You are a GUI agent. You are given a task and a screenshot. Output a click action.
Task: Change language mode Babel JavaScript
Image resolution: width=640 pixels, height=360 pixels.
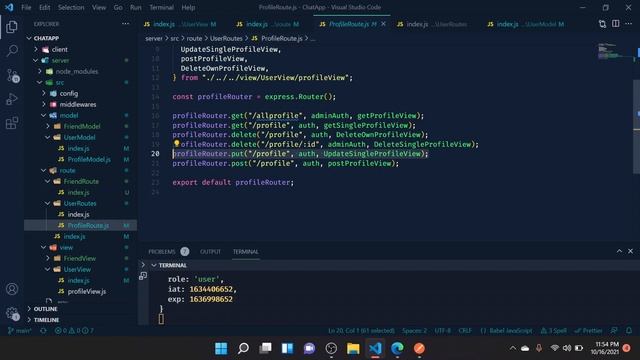(x=507, y=330)
